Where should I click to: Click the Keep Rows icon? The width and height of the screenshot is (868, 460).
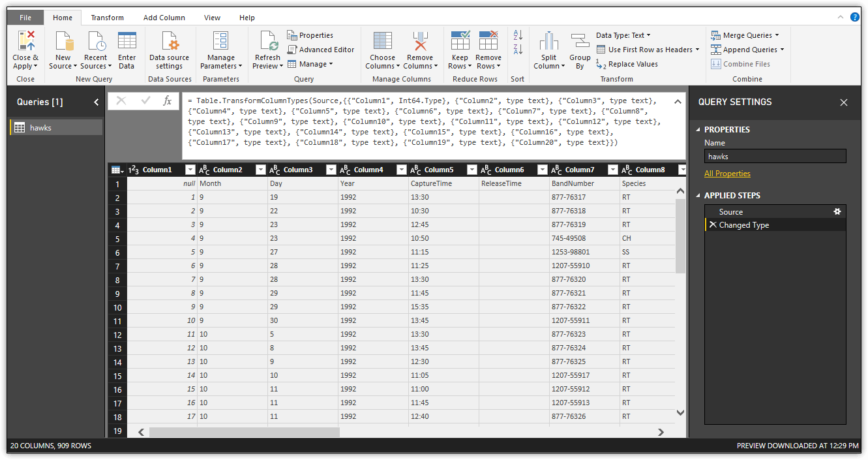click(x=460, y=40)
